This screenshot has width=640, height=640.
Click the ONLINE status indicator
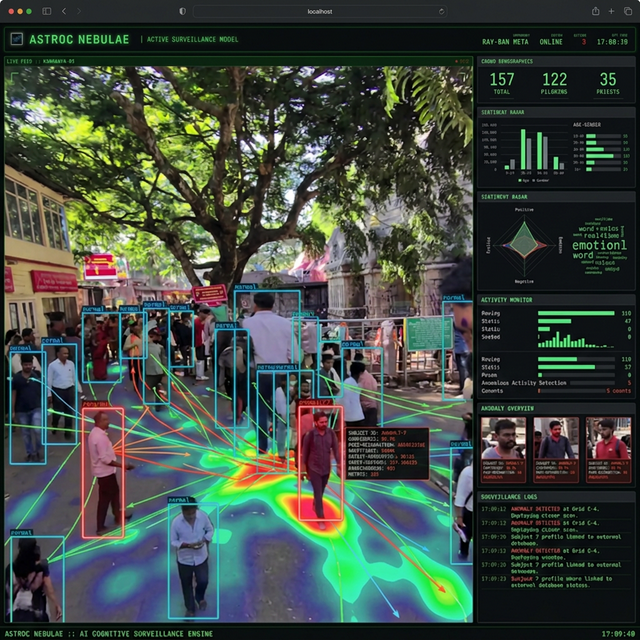coord(551,42)
